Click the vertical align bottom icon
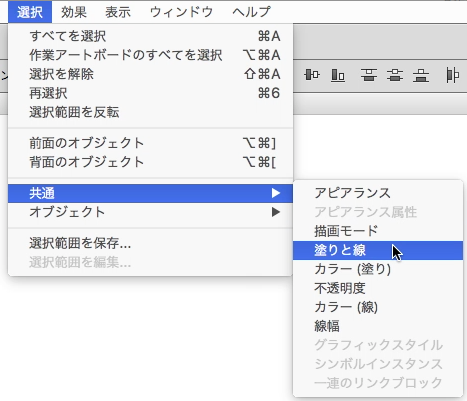This screenshot has width=467, height=401. [x=338, y=75]
